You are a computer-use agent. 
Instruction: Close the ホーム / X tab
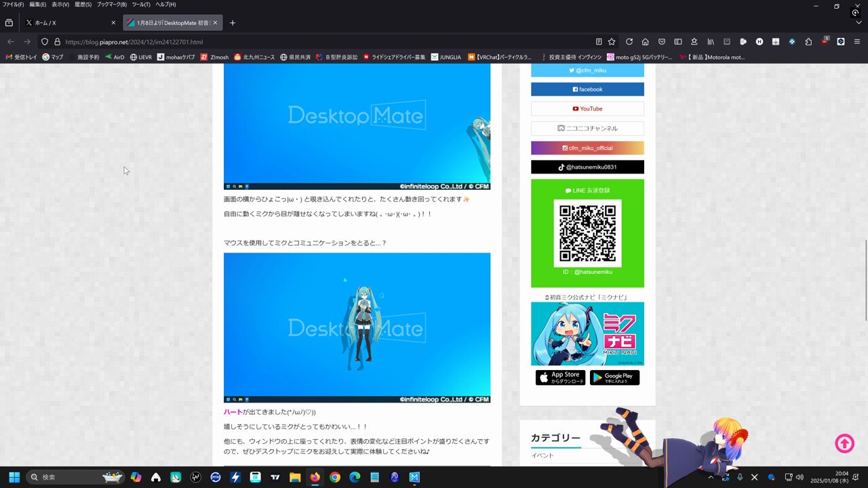[113, 22]
